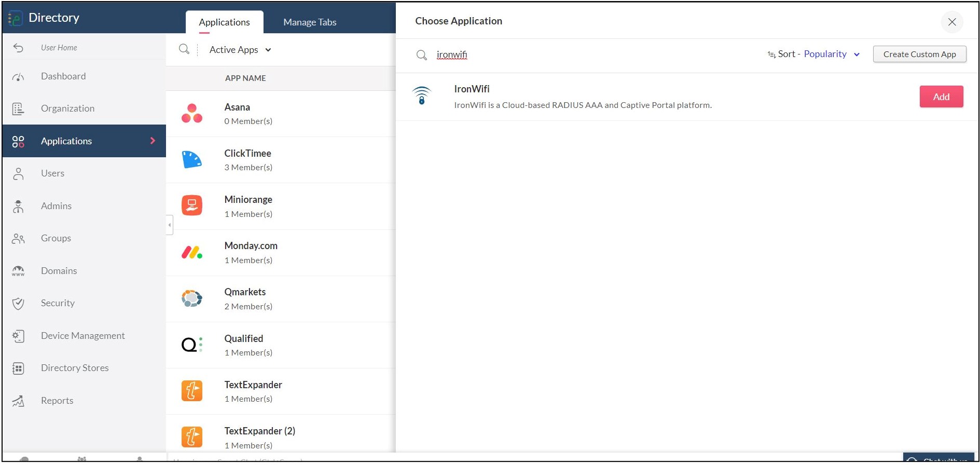Click the Organization building icon
Image resolution: width=980 pixels, height=465 pixels.
tap(18, 108)
